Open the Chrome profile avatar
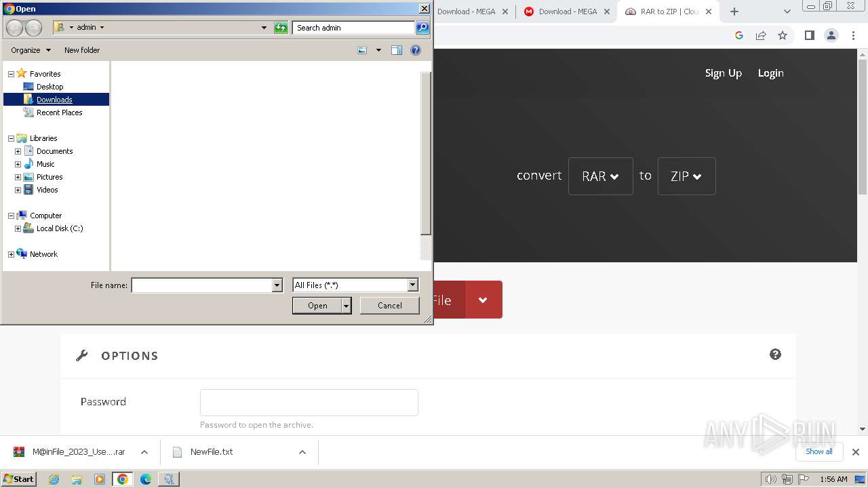The height and width of the screenshot is (488, 868). [x=831, y=35]
